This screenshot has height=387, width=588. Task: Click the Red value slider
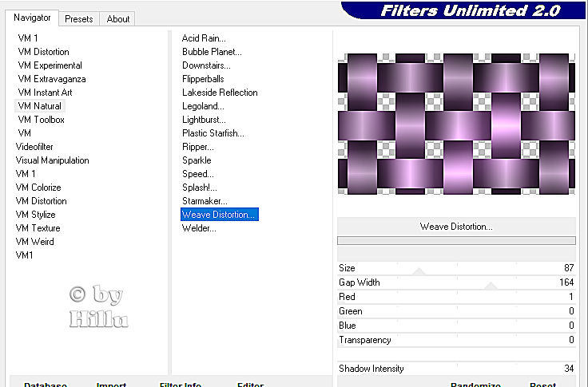(x=456, y=297)
